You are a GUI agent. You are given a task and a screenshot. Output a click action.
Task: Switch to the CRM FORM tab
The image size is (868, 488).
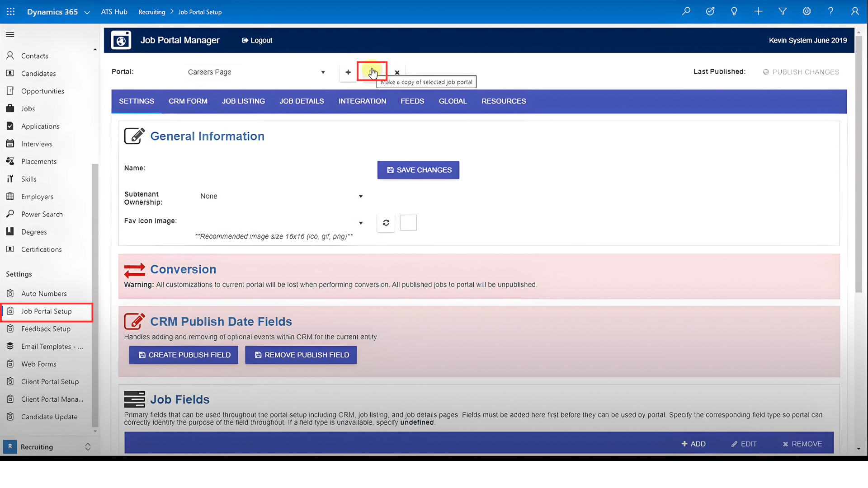tap(188, 101)
